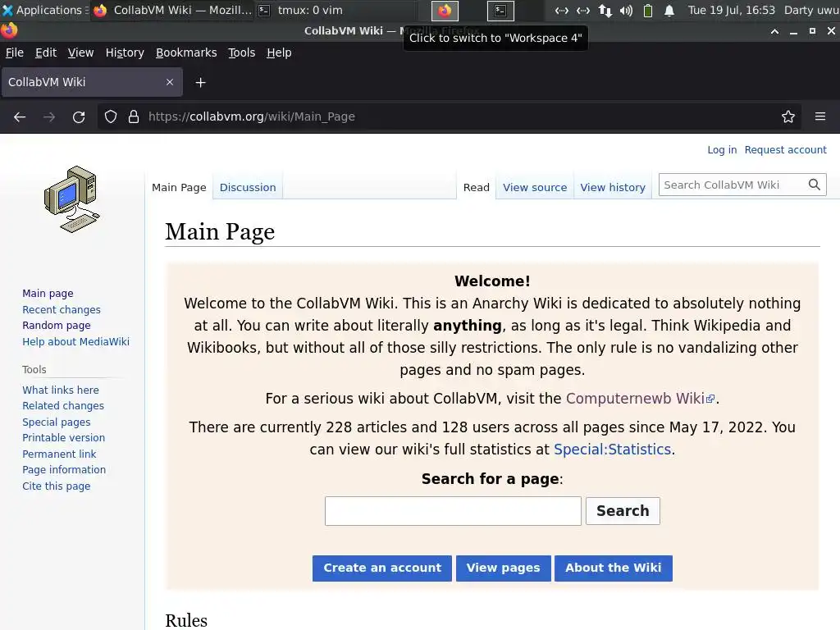
Task: Open Random page in sidebar
Action: click(x=57, y=325)
